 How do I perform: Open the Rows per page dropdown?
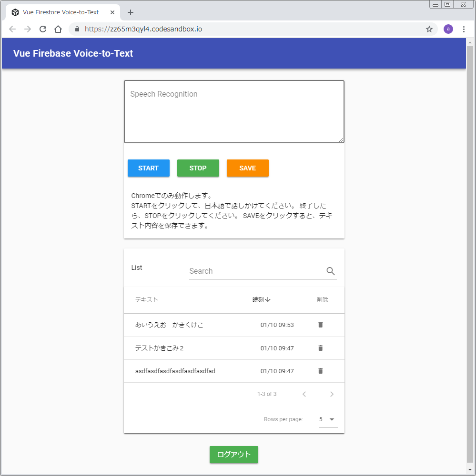click(x=328, y=419)
